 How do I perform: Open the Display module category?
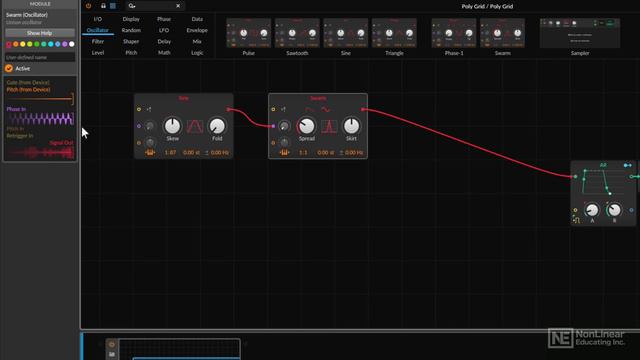131,19
